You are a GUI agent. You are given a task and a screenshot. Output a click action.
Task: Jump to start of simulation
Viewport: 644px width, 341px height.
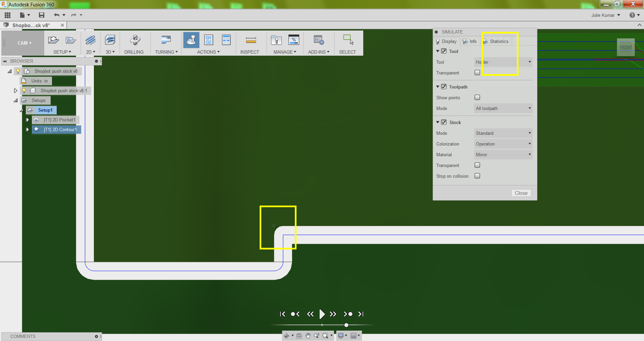pos(282,314)
